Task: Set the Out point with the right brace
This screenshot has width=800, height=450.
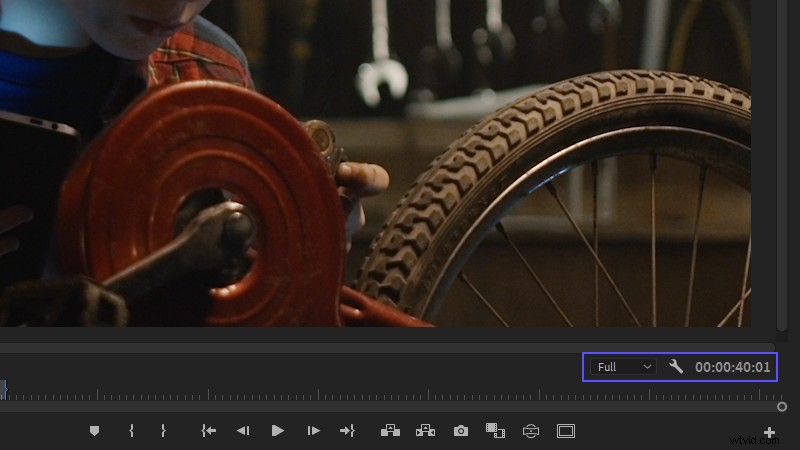Action: [163, 431]
